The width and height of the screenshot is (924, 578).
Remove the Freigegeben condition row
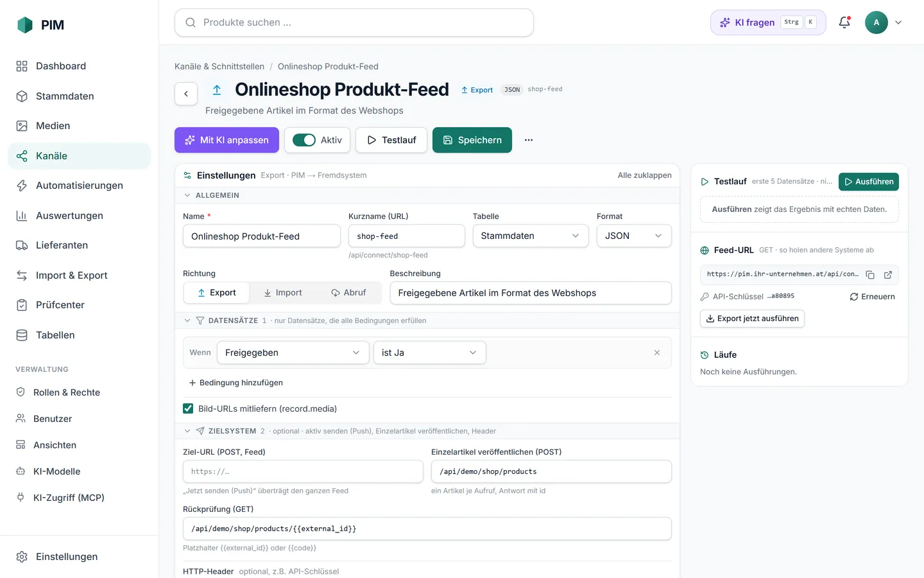click(x=657, y=353)
